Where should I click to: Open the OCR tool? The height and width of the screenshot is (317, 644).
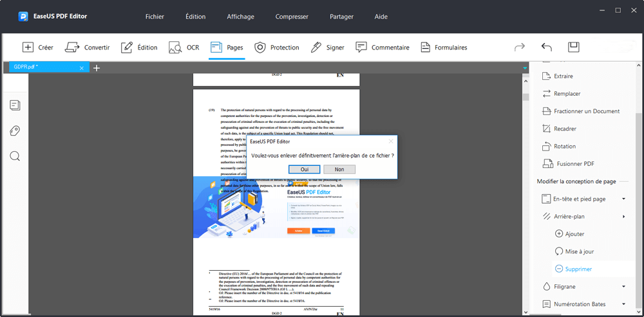184,47
